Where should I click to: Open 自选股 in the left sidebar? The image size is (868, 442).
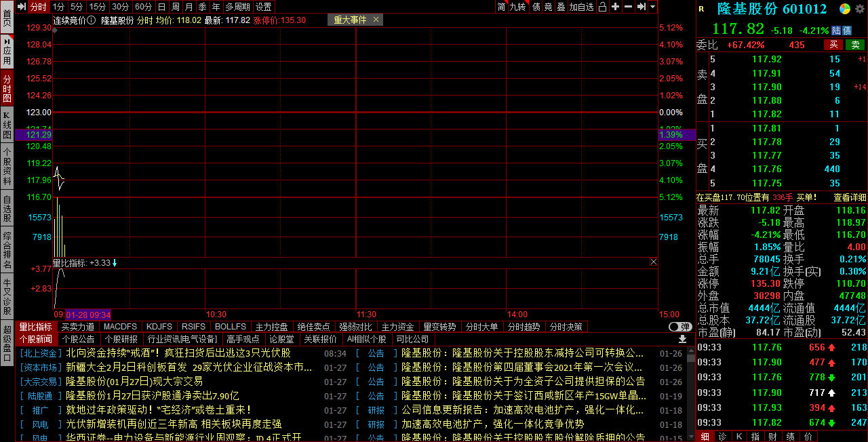click(7, 209)
